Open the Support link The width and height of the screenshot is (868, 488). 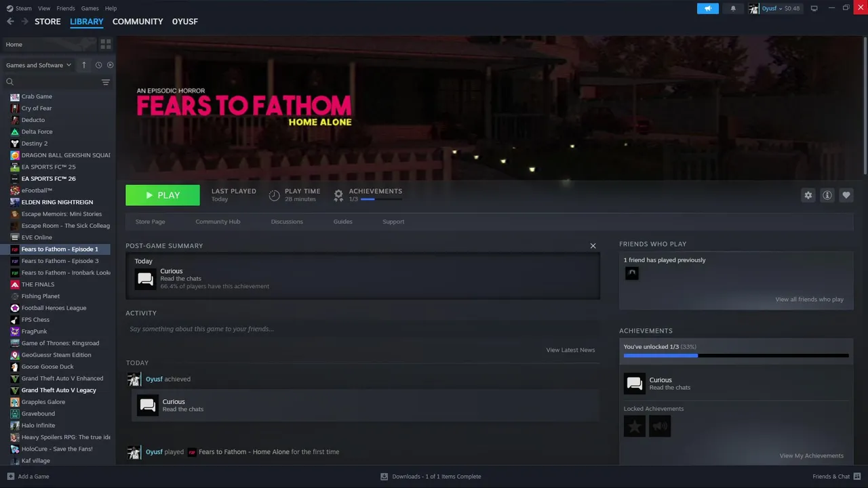[x=393, y=222]
